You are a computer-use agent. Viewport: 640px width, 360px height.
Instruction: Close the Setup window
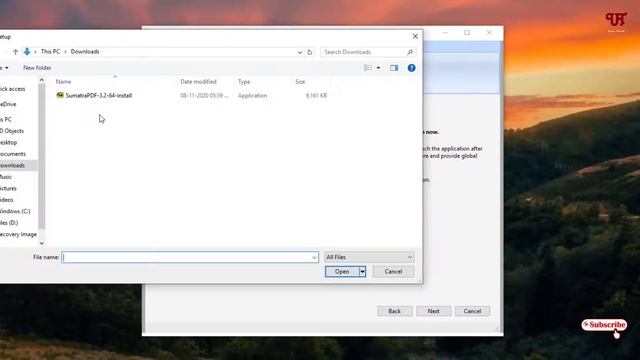tap(489, 33)
